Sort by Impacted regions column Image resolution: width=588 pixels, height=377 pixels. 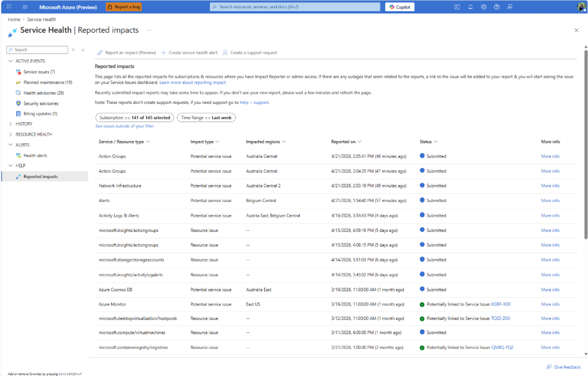(x=266, y=142)
